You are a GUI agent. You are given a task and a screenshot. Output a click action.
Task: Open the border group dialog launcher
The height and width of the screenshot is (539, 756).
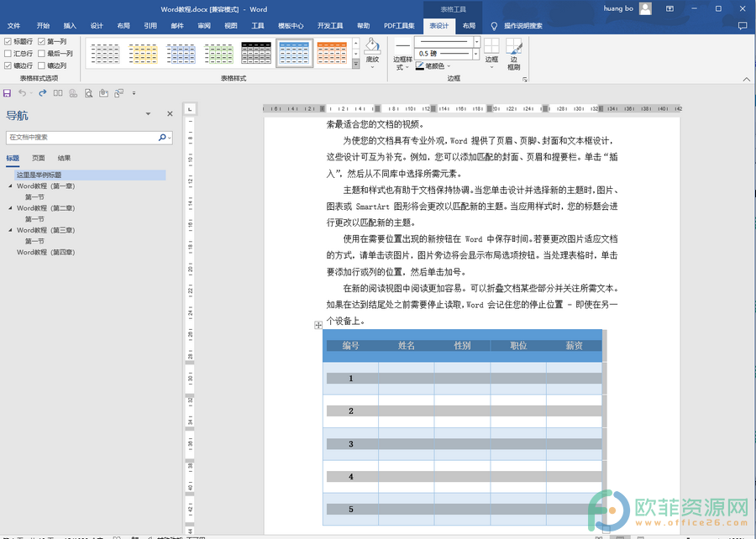tap(525, 80)
